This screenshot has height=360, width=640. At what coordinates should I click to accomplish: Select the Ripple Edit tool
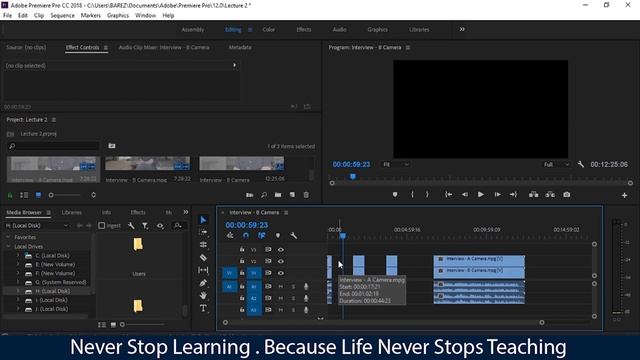203,245
